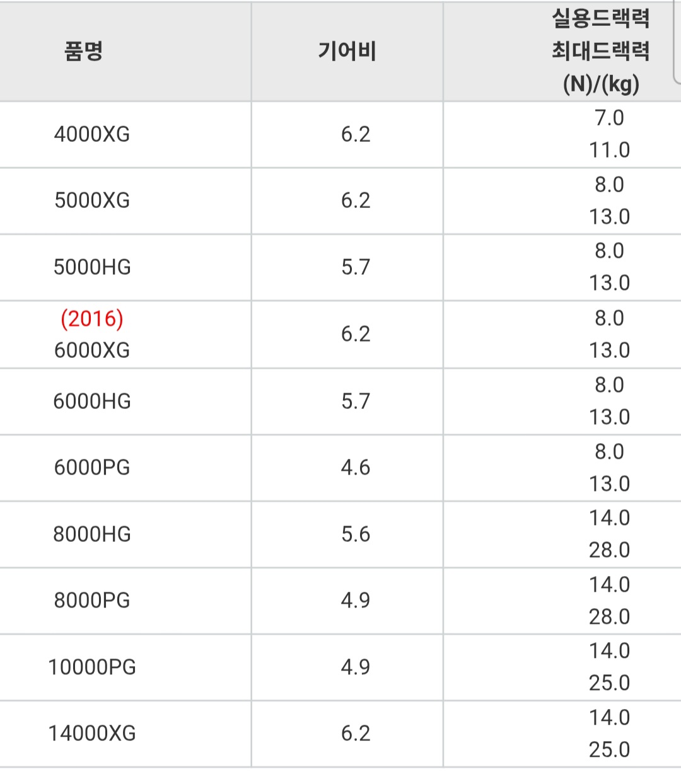Click the 8000HG product name
This screenshot has height=784, width=681.
pos(92,534)
